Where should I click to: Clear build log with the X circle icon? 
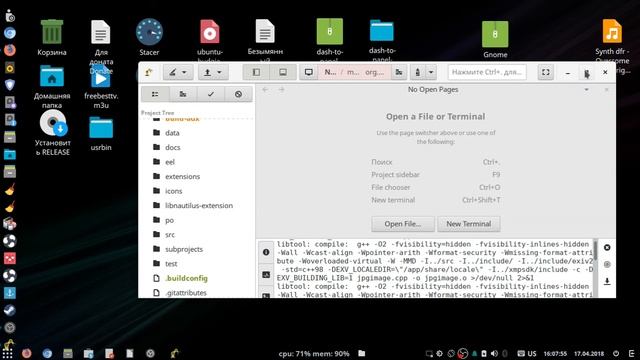pyautogui.click(x=607, y=248)
